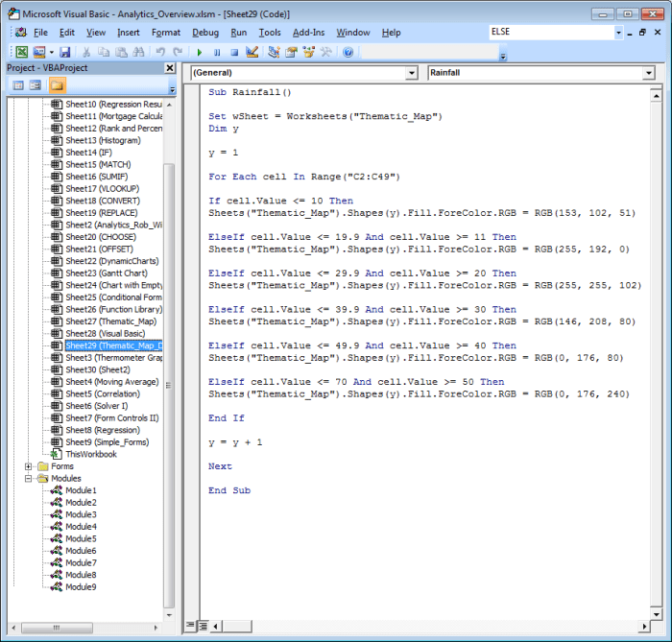Open Find with the binoculars icon

point(138,52)
